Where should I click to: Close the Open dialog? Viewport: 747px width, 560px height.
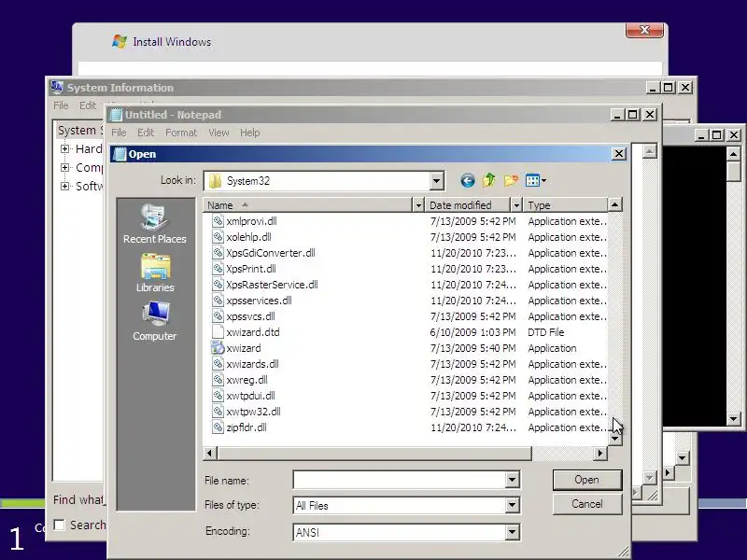[x=618, y=154]
